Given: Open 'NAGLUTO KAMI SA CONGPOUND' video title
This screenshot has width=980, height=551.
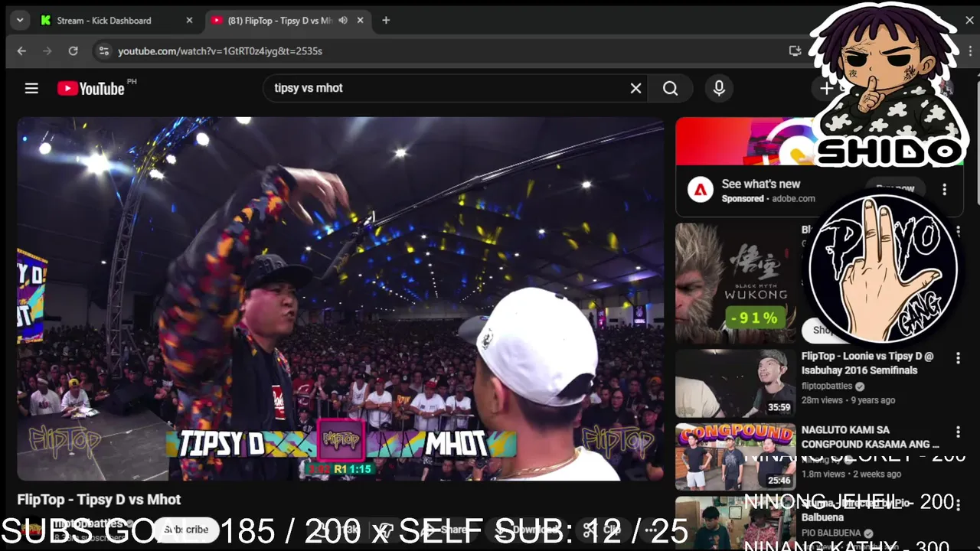Looking at the screenshot, I should (x=871, y=437).
